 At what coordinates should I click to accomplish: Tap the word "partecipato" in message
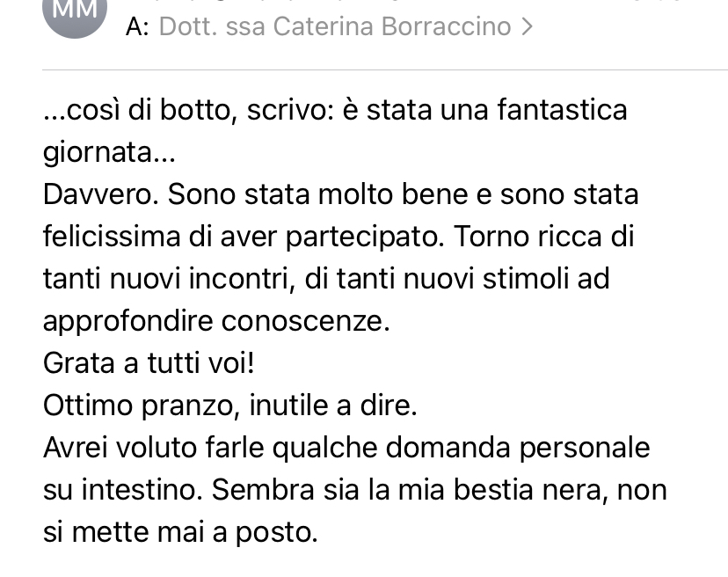pyautogui.click(x=361, y=237)
